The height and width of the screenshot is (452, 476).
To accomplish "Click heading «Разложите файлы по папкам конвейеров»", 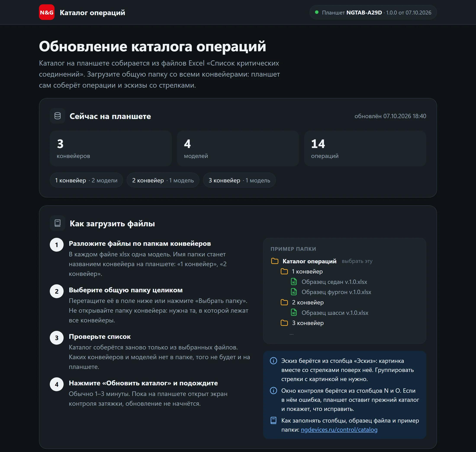I will [x=140, y=243].
